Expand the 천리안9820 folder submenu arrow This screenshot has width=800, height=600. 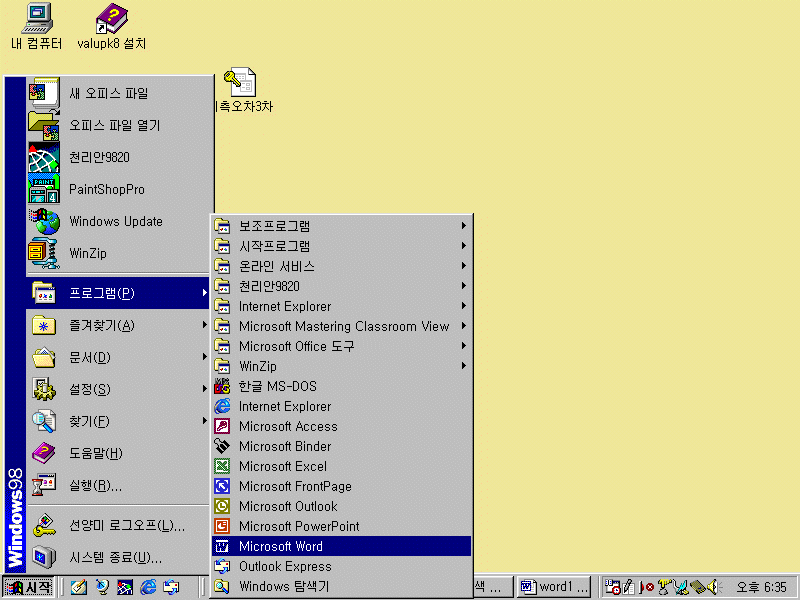point(463,286)
